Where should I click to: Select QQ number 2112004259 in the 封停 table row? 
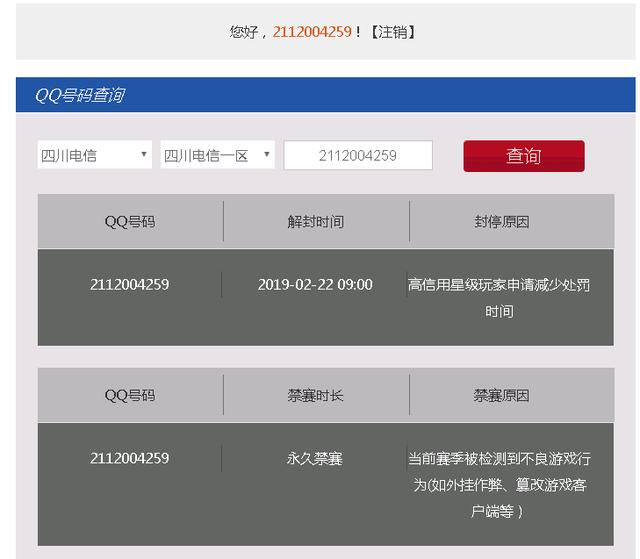click(x=129, y=285)
